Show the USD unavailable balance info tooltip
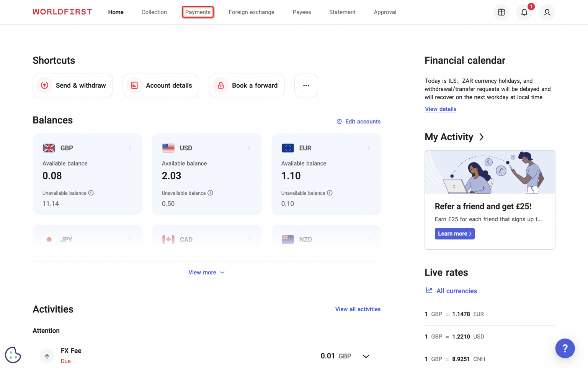 click(x=210, y=193)
